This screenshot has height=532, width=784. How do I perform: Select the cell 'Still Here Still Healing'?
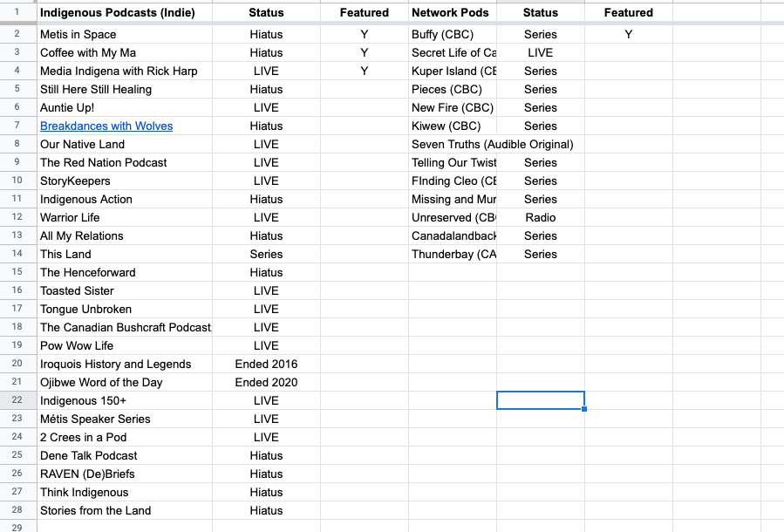125,90
